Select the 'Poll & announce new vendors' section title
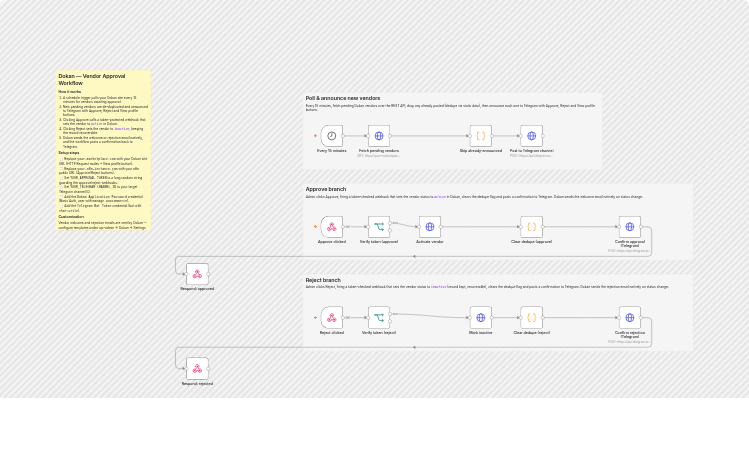The width and height of the screenshot is (749, 450). click(x=342, y=98)
